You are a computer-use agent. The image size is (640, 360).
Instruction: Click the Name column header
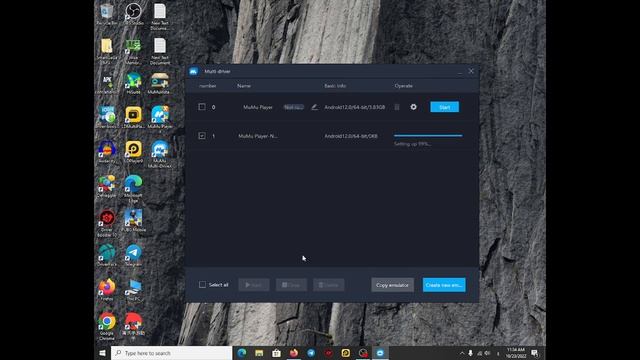244,86
